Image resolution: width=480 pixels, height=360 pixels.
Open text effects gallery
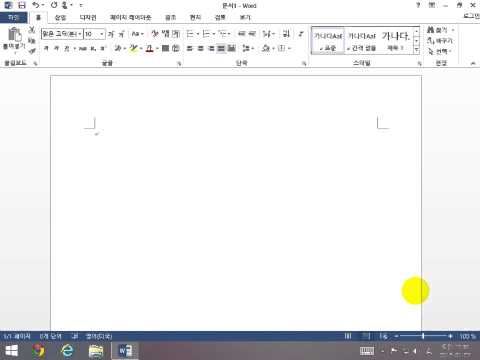point(118,48)
